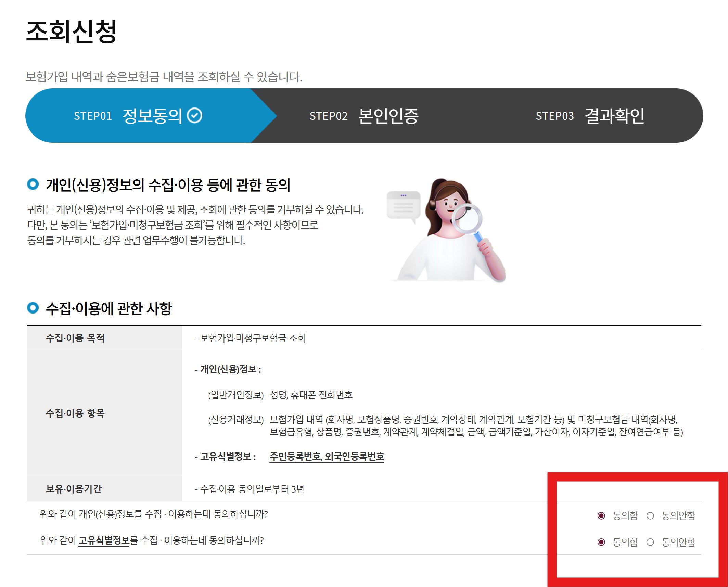
Task: Click the blue bullet icon before 수집·이용에 관한 사항
Action: click(x=33, y=308)
